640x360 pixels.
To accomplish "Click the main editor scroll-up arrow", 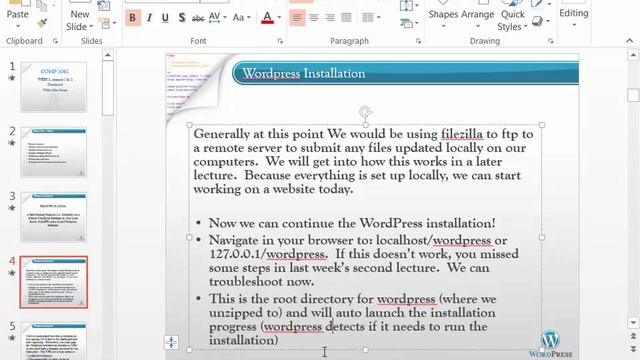I will [x=633, y=55].
